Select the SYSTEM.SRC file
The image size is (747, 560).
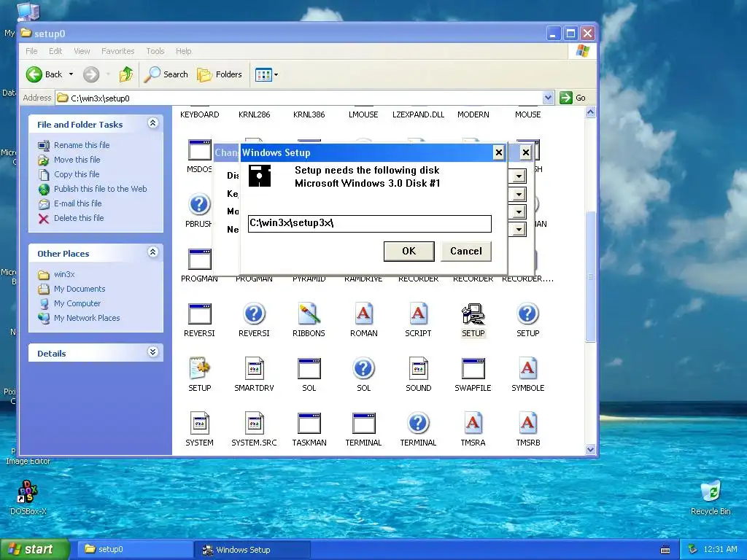(x=254, y=424)
